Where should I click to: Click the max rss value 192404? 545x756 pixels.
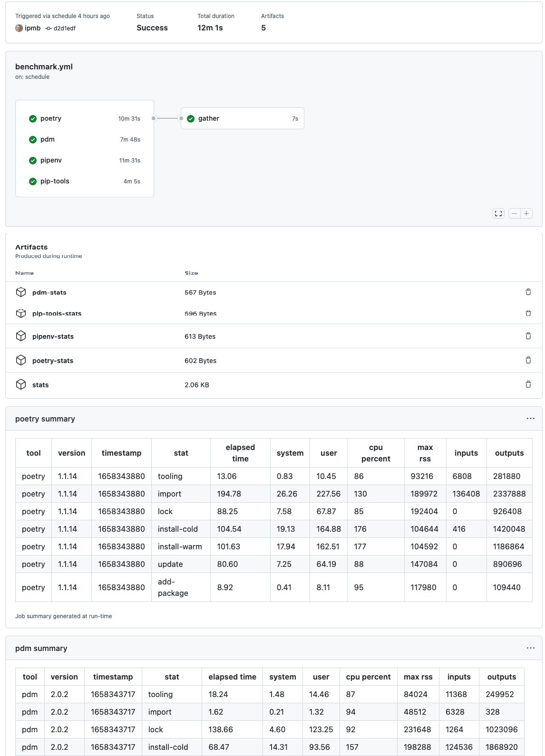(x=425, y=511)
